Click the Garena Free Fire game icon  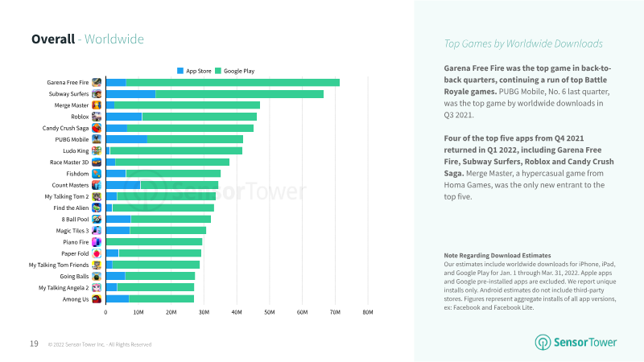(97, 83)
